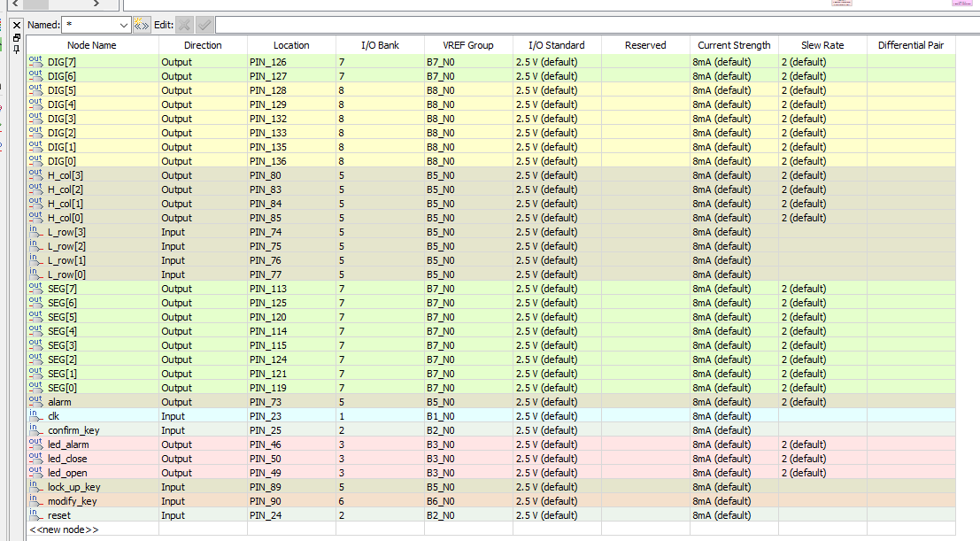This screenshot has height=541, width=980.
Task: Click the right scroll arrow above panel
Action: pos(96,4)
